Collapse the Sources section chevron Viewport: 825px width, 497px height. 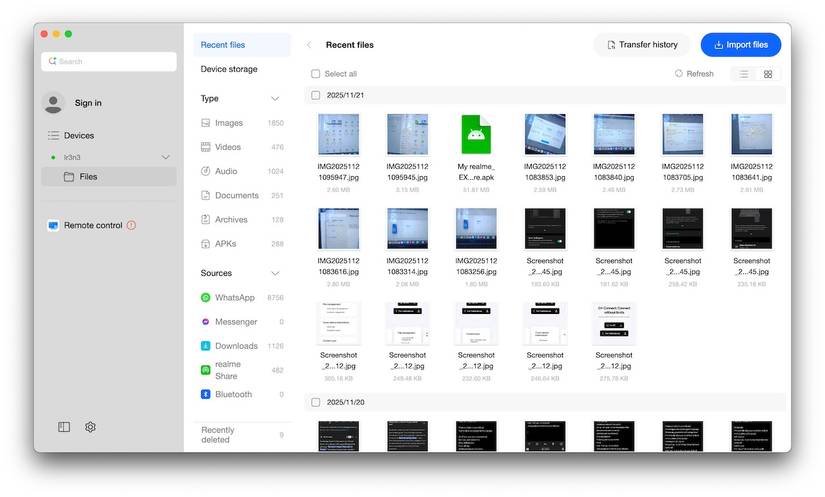[x=275, y=273]
